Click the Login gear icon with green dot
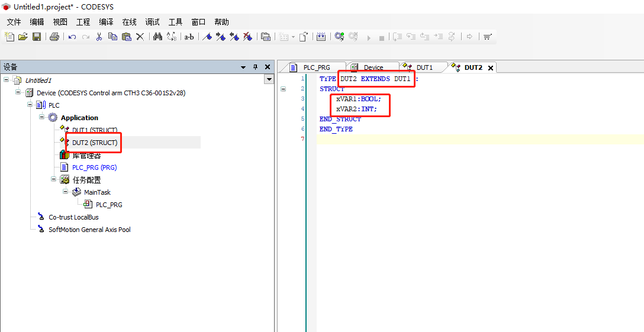The width and height of the screenshot is (644, 332). point(339,37)
